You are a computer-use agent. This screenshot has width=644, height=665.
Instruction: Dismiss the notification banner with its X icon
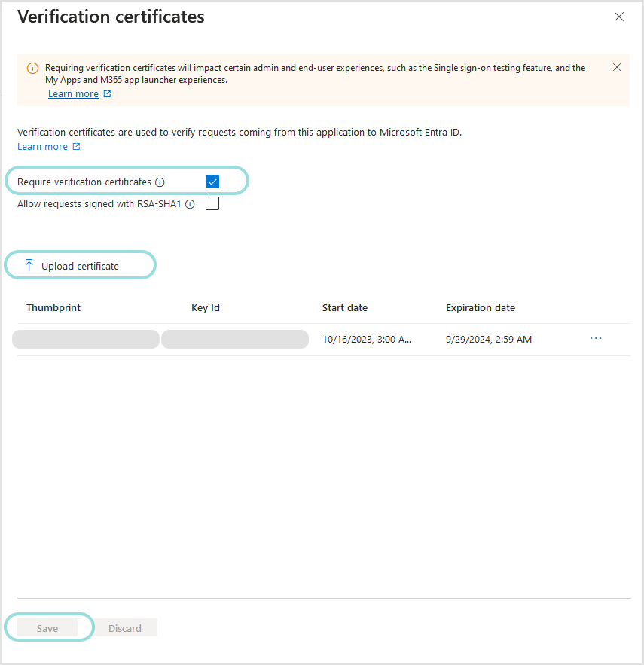point(617,66)
